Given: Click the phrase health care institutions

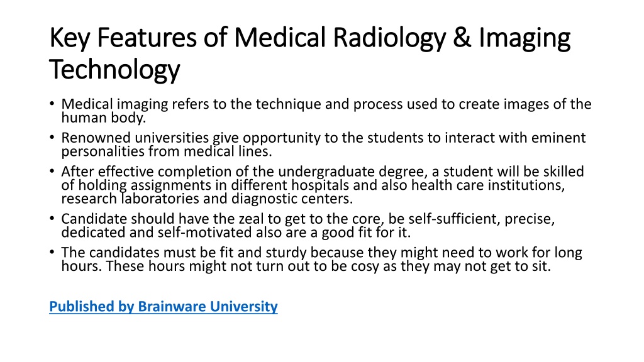Looking at the screenshot, I should click(x=488, y=185).
